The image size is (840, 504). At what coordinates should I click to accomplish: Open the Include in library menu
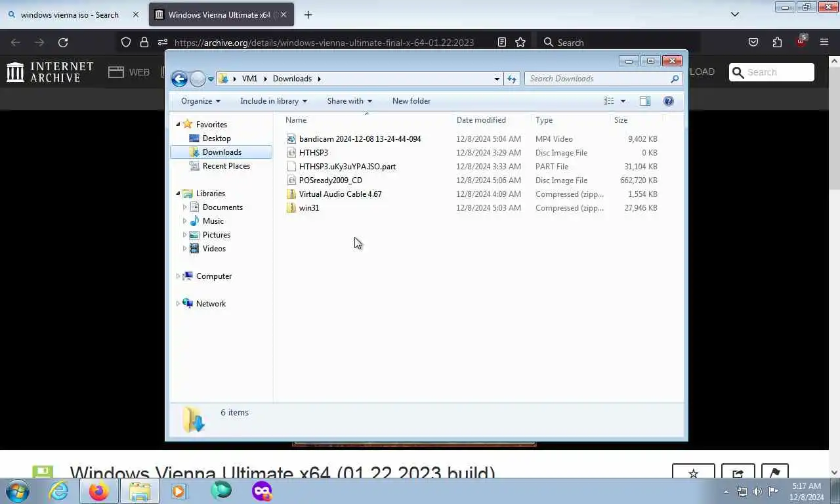274,101
